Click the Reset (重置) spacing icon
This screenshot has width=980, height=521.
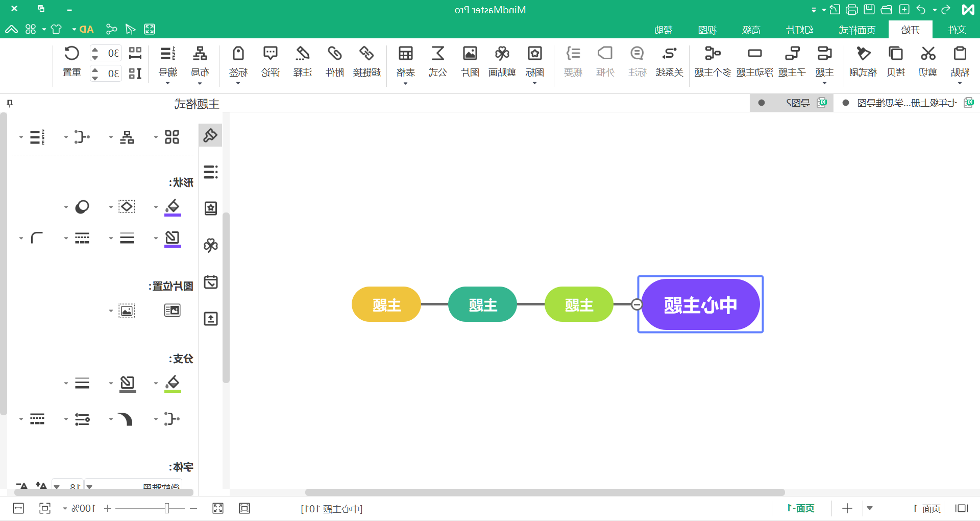(x=71, y=54)
